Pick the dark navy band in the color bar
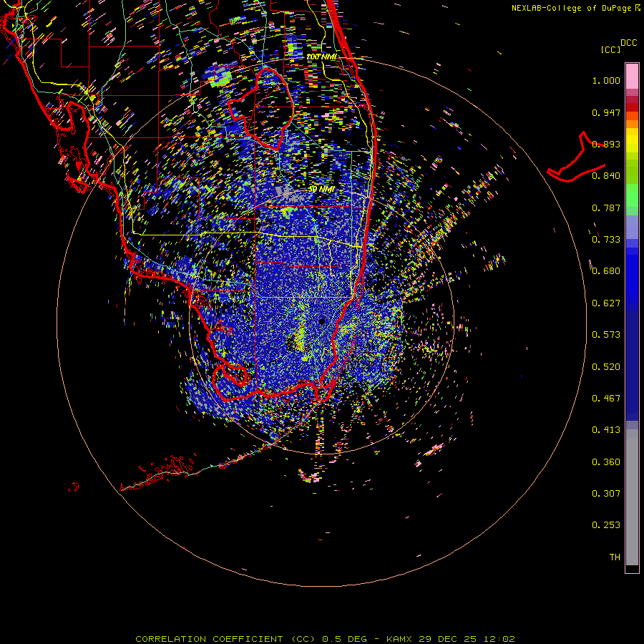This screenshot has height=644, width=644. (x=632, y=366)
